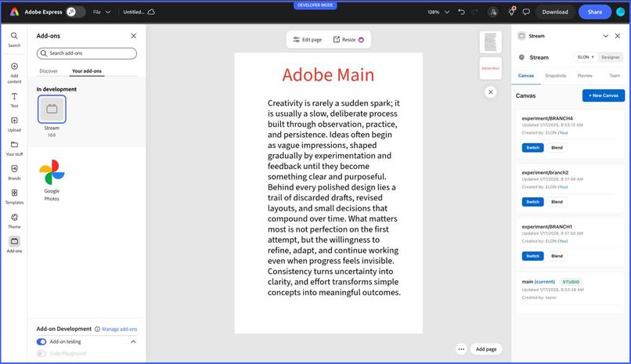Blend the experiment/BRANCH1 canvas

pos(557,256)
